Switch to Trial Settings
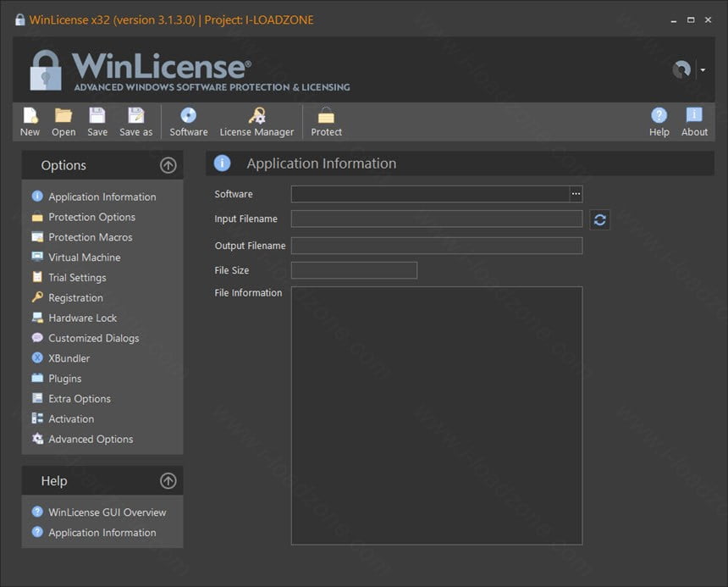728x587 pixels. (77, 278)
